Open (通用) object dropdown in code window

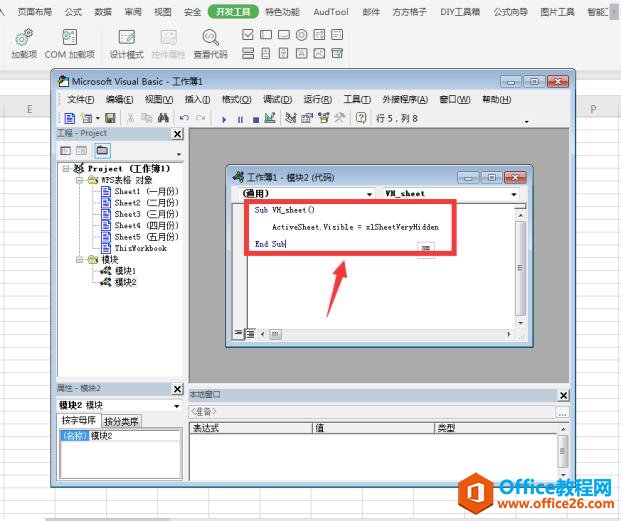(369, 194)
